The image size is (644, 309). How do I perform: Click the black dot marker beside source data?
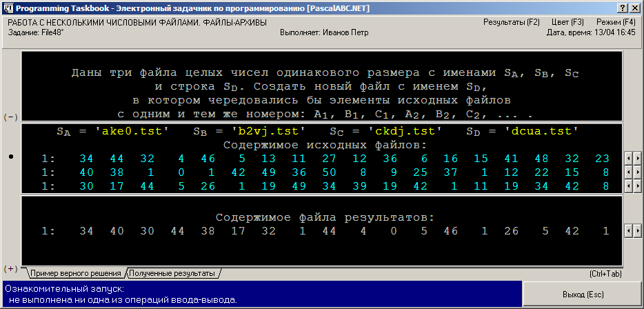tap(11, 157)
